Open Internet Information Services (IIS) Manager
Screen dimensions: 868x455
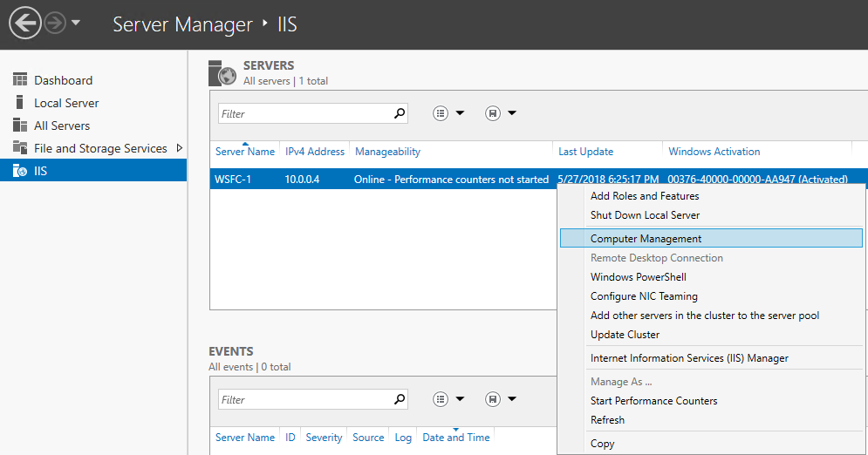(x=689, y=358)
